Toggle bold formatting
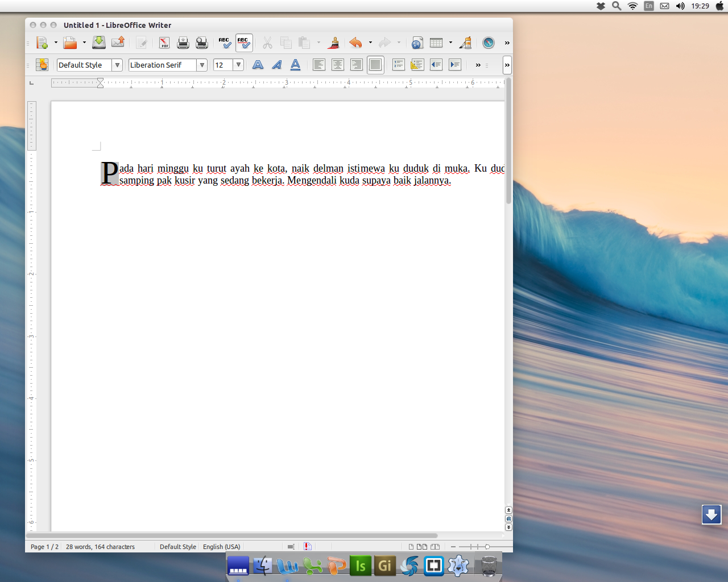728x582 pixels. coord(258,65)
